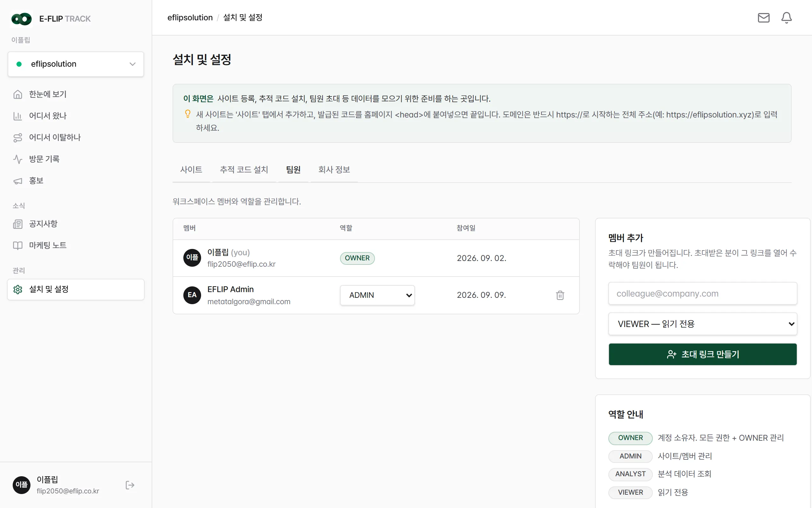The image size is (812, 508).
Task: Open 방문 기록 in the sidebar
Action: (x=76, y=159)
